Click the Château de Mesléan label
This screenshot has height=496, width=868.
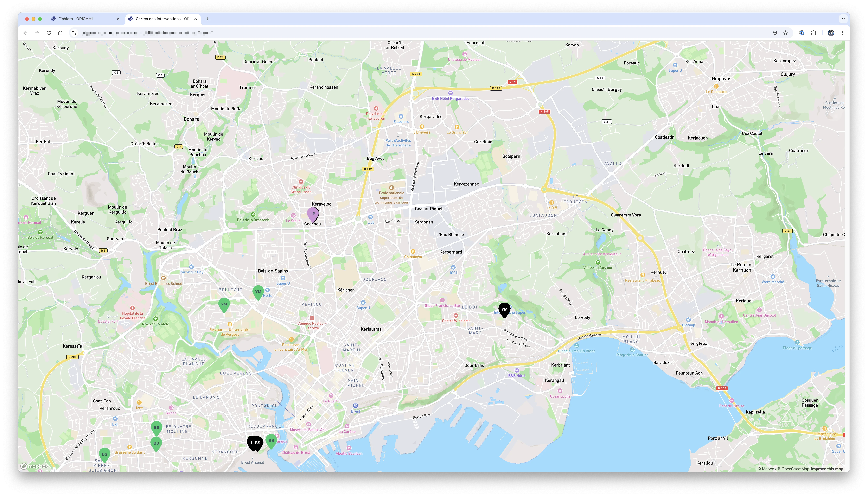point(465,60)
